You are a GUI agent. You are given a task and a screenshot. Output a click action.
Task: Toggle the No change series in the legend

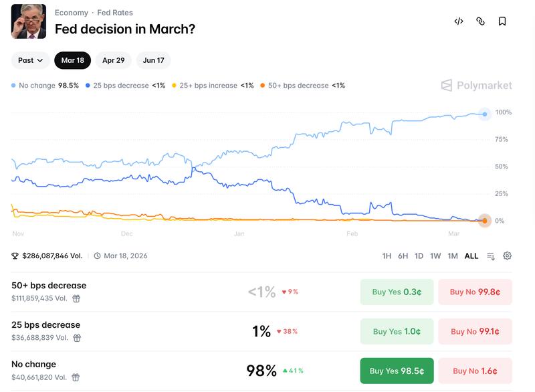pyautogui.click(x=40, y=86)
